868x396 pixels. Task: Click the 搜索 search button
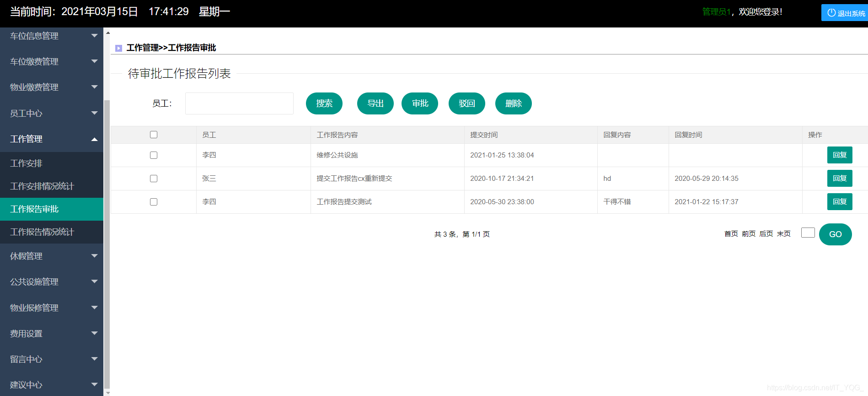tap(324, 103)
